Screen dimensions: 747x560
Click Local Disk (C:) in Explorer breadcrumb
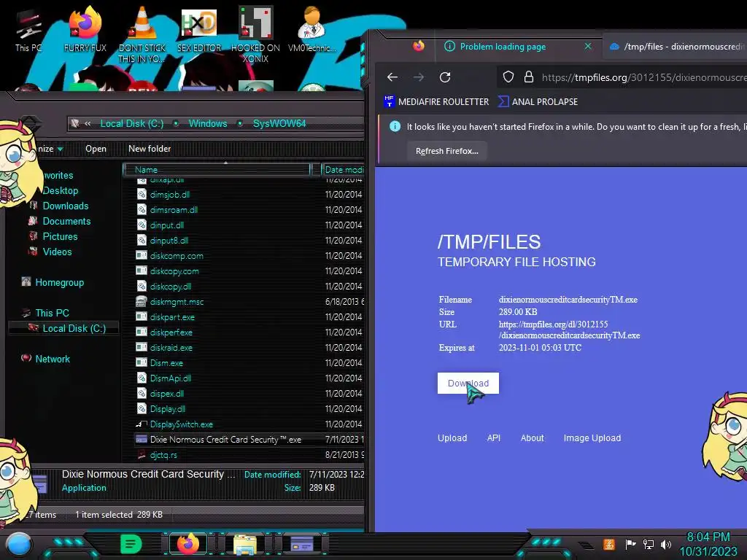(131, 123)
